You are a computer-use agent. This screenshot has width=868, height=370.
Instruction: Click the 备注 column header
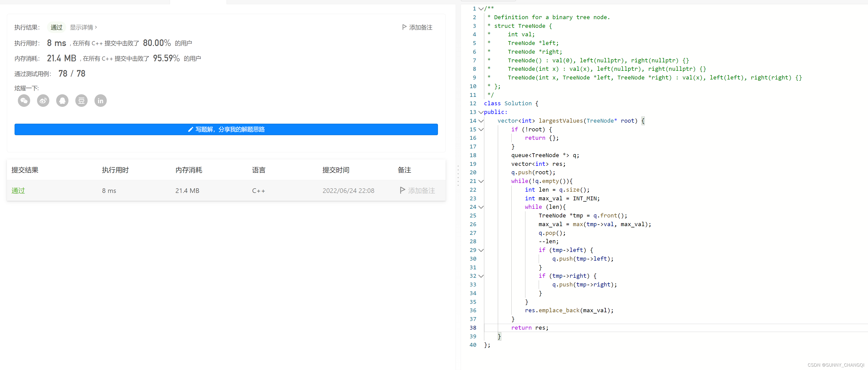[404, 170]
